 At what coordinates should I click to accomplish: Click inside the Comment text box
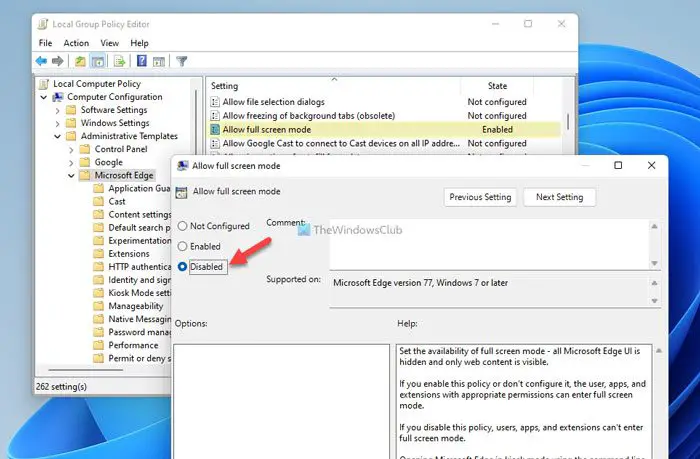490,244
